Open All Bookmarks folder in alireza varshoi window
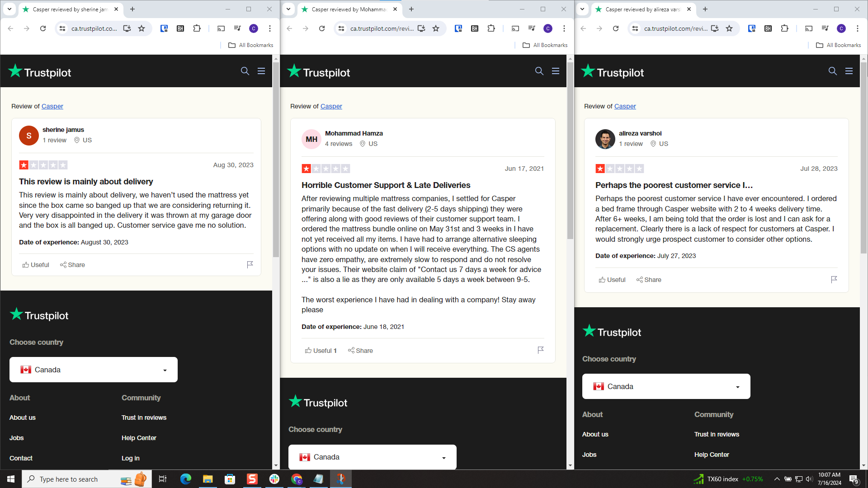 point(839,45)
